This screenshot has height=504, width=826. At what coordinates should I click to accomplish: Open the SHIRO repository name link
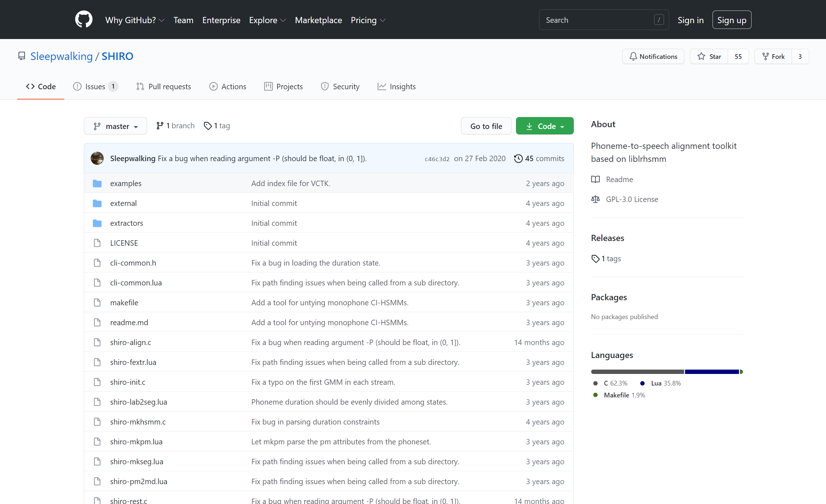coord(117,56)
